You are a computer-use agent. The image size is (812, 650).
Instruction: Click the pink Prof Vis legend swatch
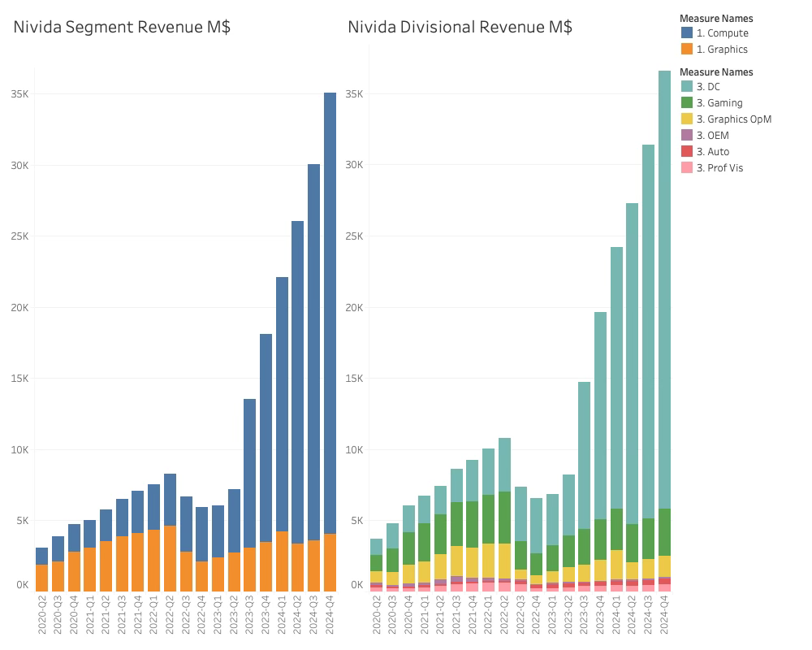687,167
